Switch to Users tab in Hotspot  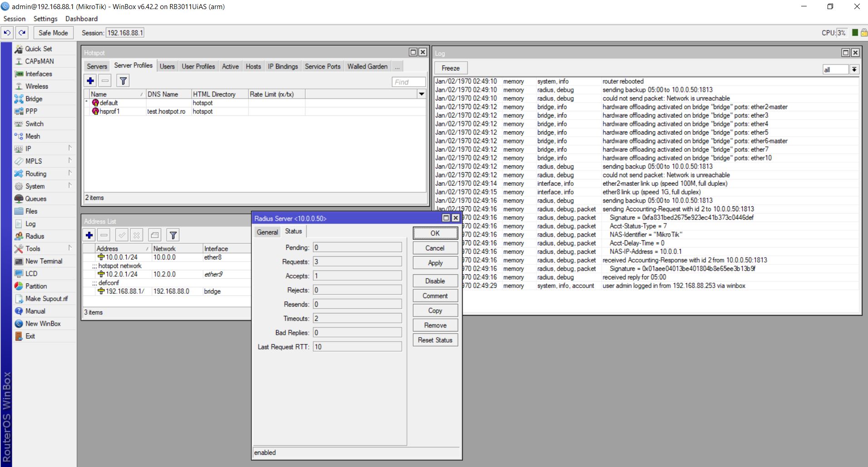pos(167,66)
